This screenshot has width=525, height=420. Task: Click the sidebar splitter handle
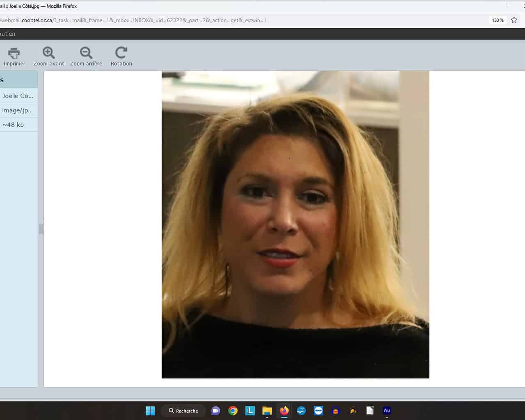click(41, 229)
